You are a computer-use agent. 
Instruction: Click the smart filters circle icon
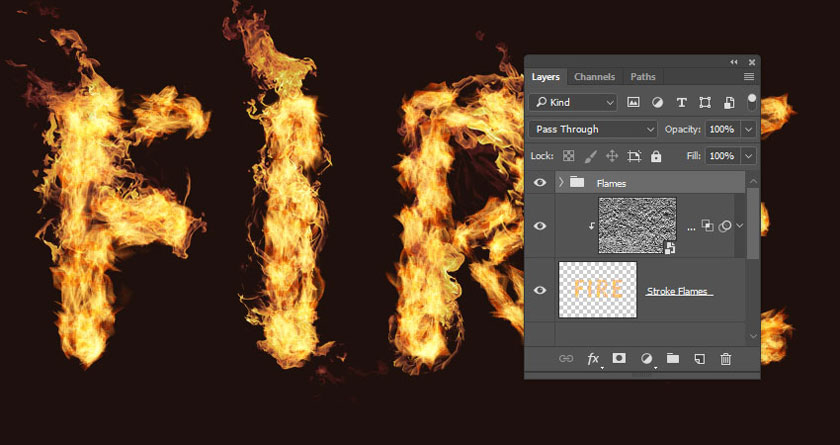pos(724,226)
